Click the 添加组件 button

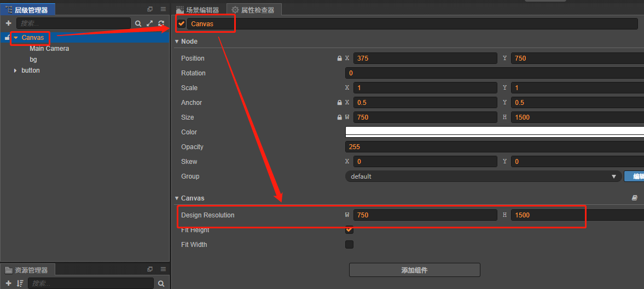(414, 270)
